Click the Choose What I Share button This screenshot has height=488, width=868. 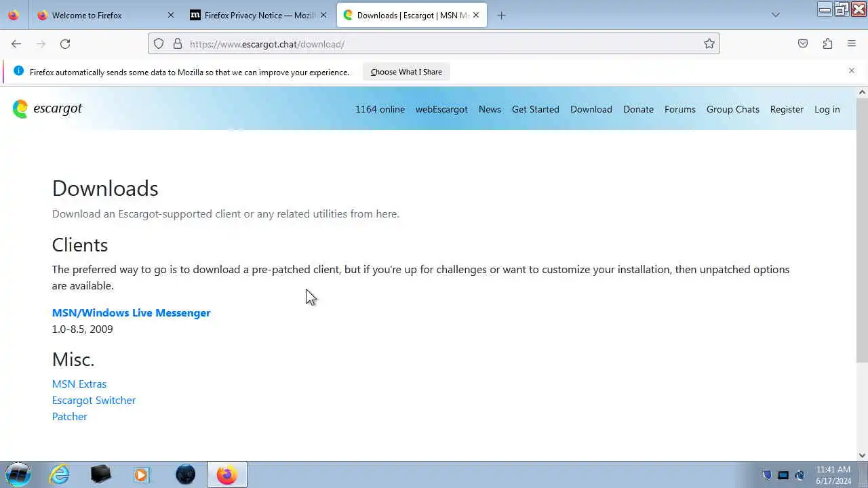tap(406, 72)
